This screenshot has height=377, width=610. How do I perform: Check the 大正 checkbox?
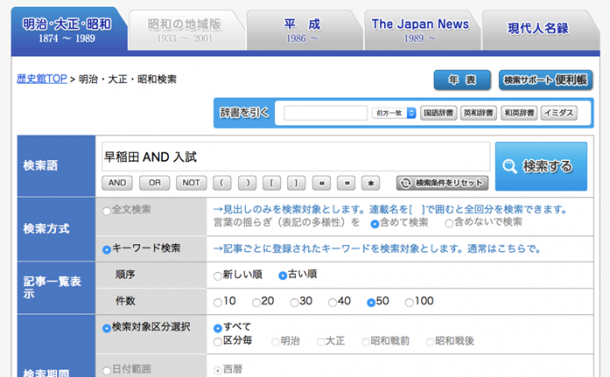(321, 342)
